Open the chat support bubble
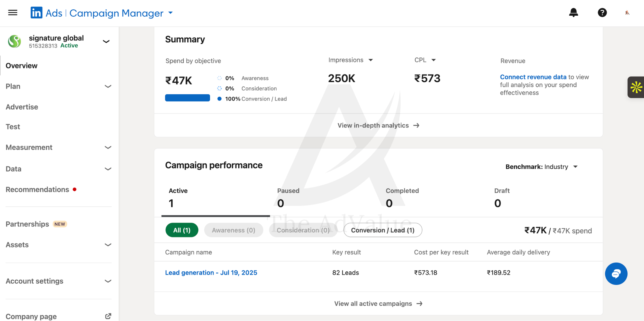 616,274
